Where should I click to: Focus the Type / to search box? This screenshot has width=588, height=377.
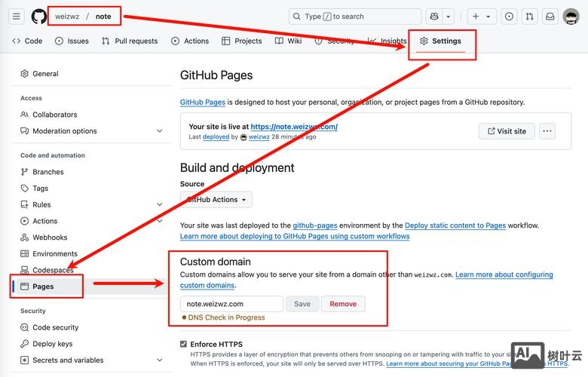(x=355, y=17)
